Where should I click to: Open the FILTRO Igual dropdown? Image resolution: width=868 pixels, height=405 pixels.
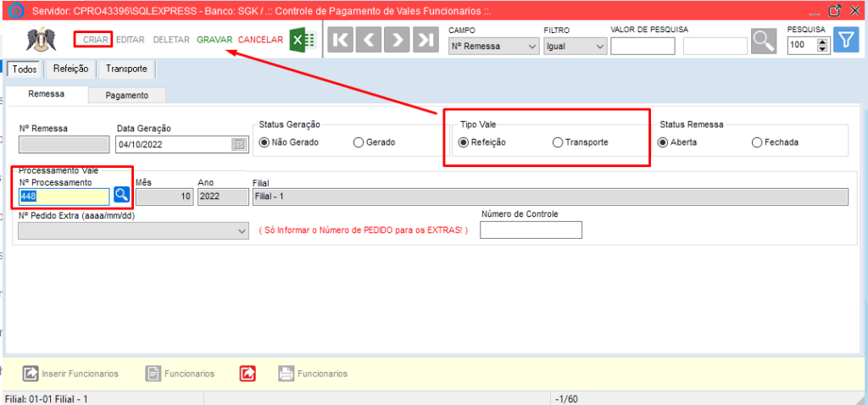[x=576, y=47]
